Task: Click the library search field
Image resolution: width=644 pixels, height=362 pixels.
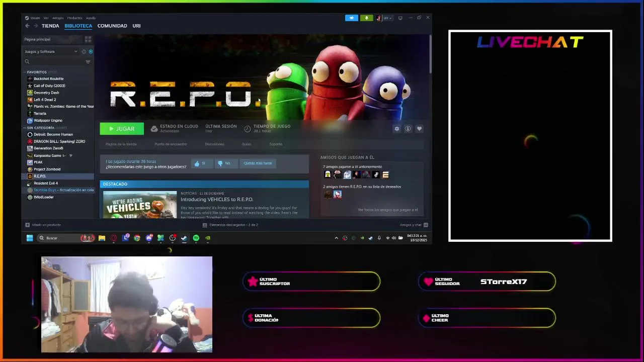Action: [x=54, y=62]
